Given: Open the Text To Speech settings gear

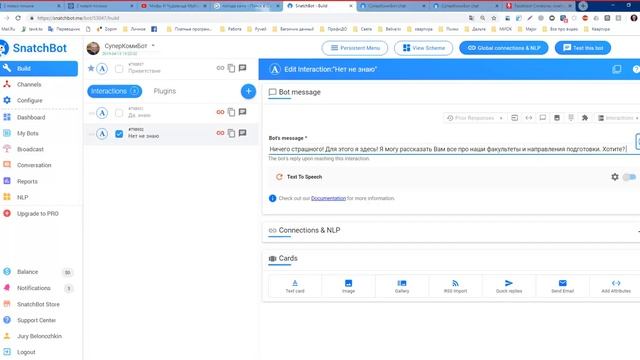Looking at the screenshot, I should 615,177.
